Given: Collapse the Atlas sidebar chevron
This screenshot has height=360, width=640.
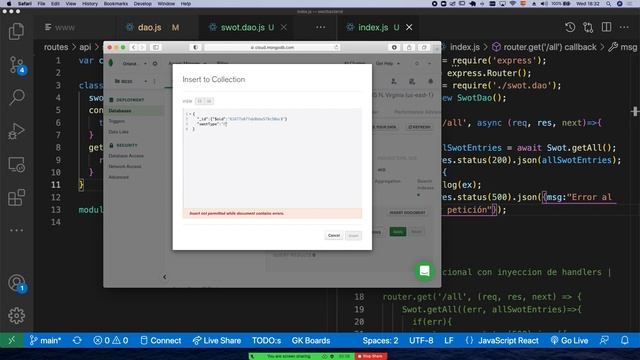Looking at the screenshot, I should click(164, 277).
